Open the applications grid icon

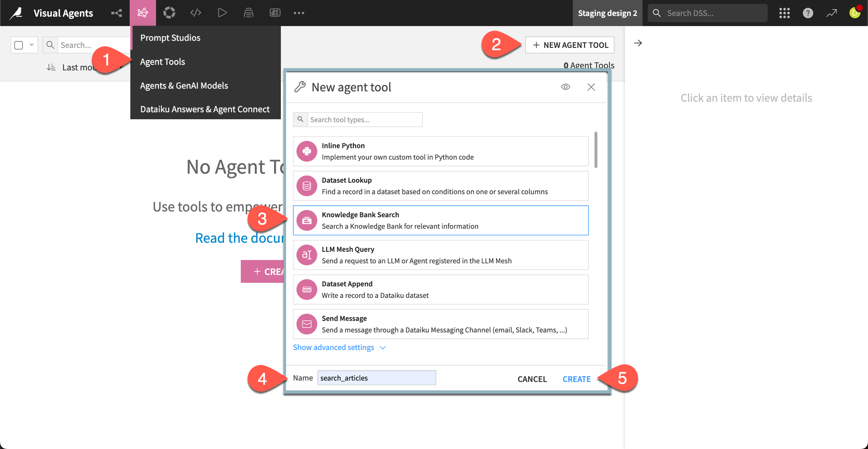785,13
